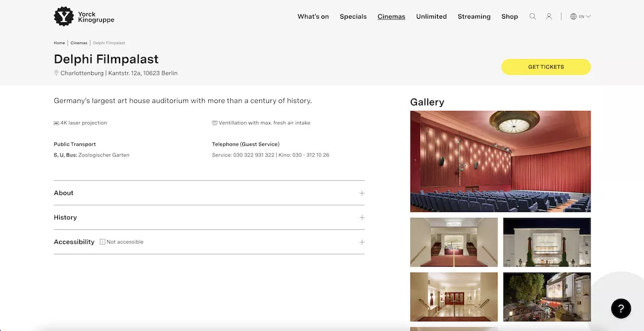Click the Zoologischer Garten transport text

point(104,155)
